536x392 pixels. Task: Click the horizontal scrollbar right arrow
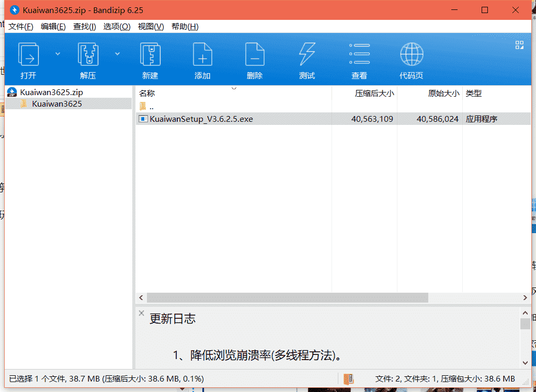[526, 298]
